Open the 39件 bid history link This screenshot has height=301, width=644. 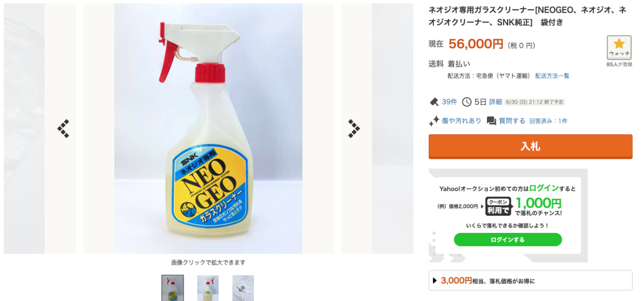[x=449, y=102]
